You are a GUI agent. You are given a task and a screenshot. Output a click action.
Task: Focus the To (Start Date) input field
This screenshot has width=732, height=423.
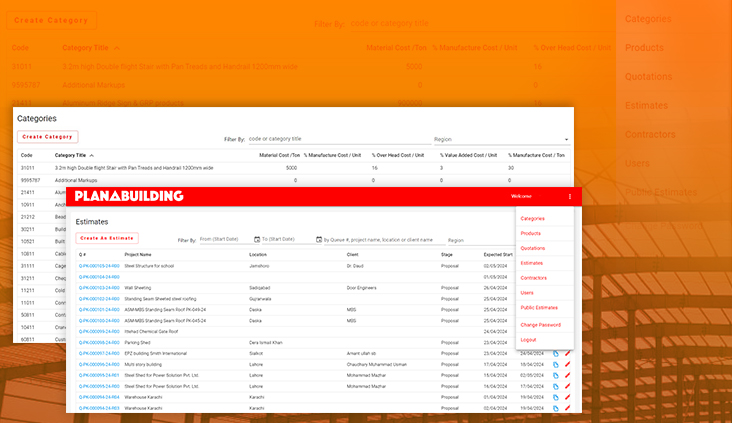[x=288, y=240]
